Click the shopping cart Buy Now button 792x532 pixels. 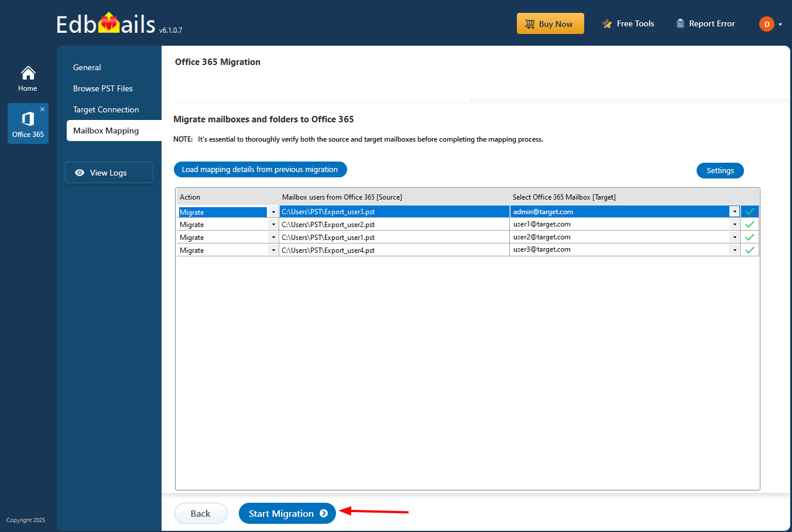tap(550, 23)
